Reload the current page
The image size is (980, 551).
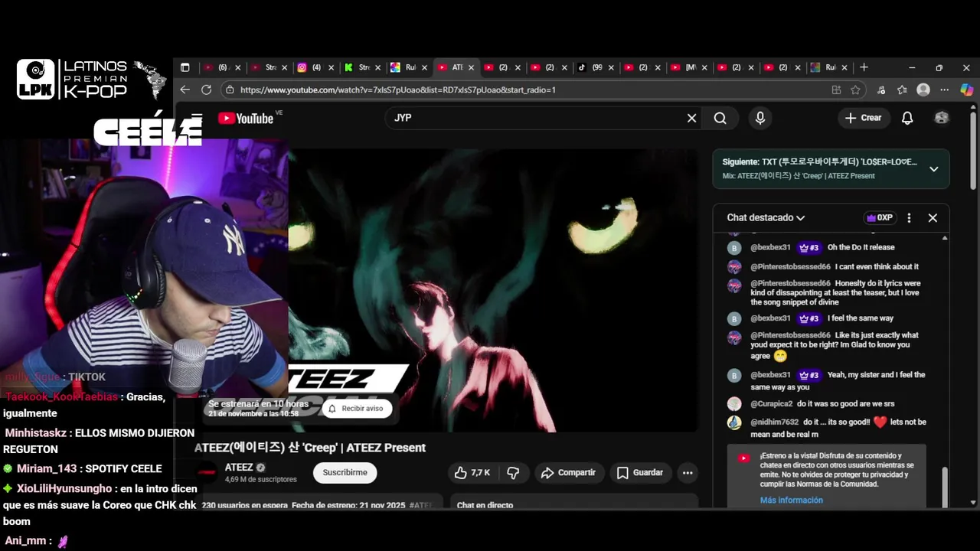pyautogui.click(x=207, y=90)
